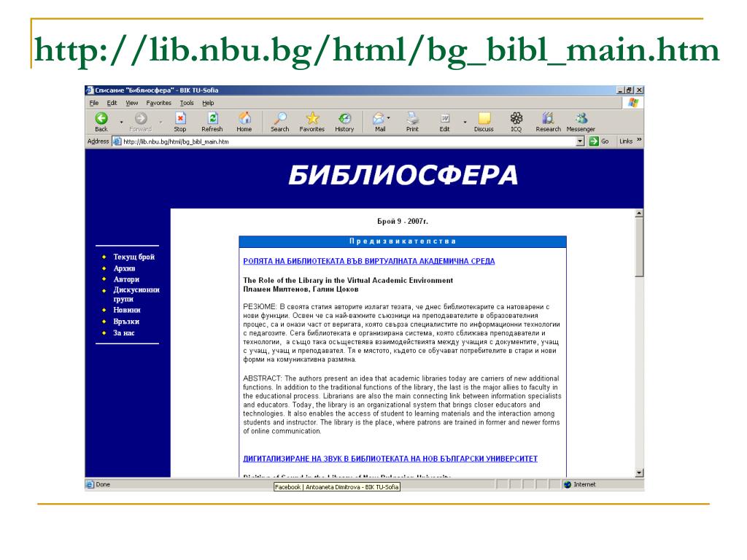Open the Връзки sidebar link
This screenshot has height=560, width=747.
(126, 322)
